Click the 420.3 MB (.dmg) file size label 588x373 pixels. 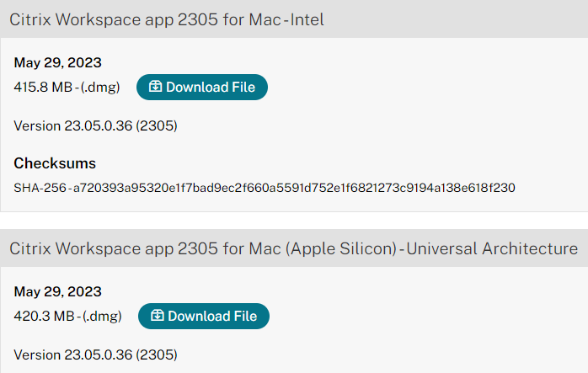(68, 316)
